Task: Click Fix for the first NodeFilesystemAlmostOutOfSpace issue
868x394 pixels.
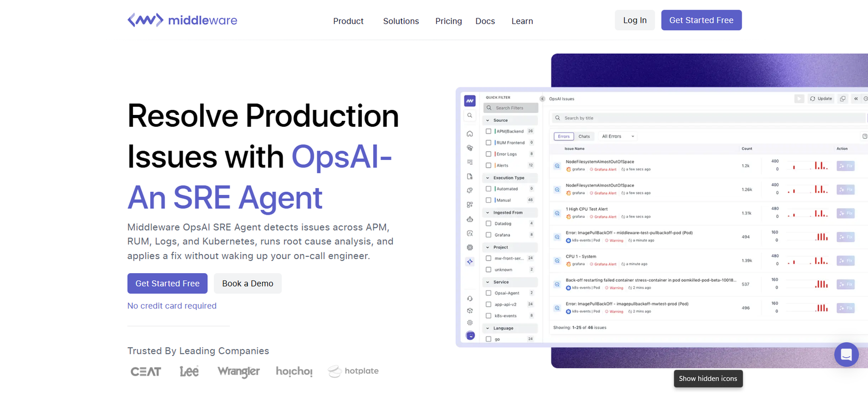Action: (846, 166)
